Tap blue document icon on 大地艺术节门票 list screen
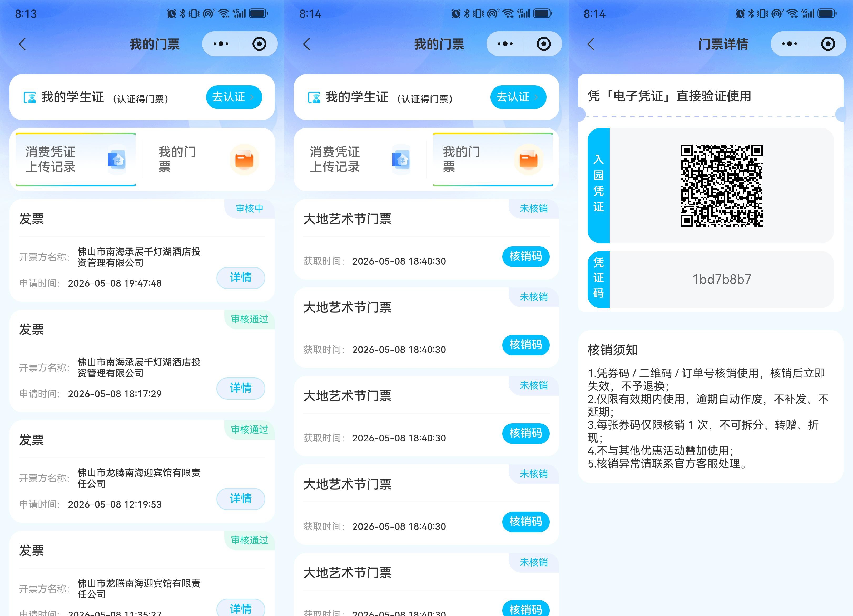 click(401, 160)
